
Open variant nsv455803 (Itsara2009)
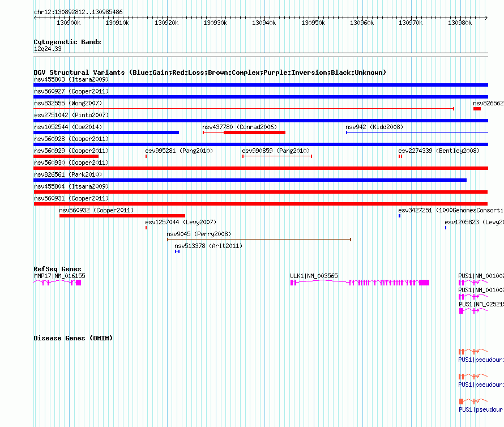(x=71, y=79)
